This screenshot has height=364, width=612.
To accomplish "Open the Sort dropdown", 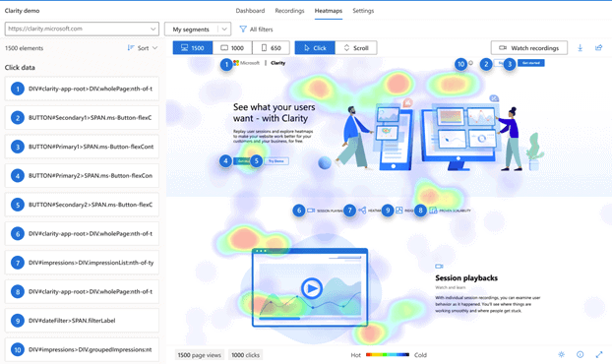I will point(143,48).
